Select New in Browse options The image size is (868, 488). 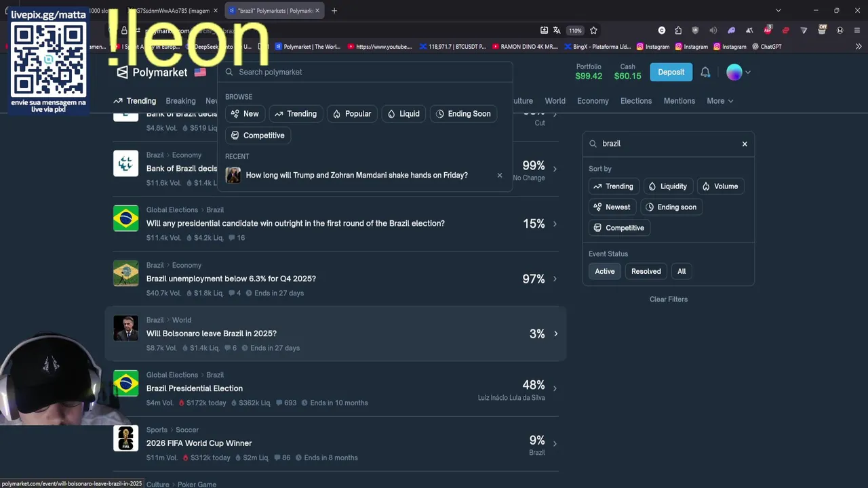coord(245,114)
